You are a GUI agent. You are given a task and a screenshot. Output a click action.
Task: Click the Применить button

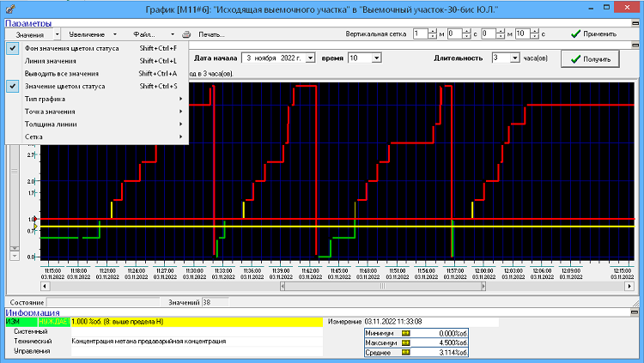tap(594, 34)
